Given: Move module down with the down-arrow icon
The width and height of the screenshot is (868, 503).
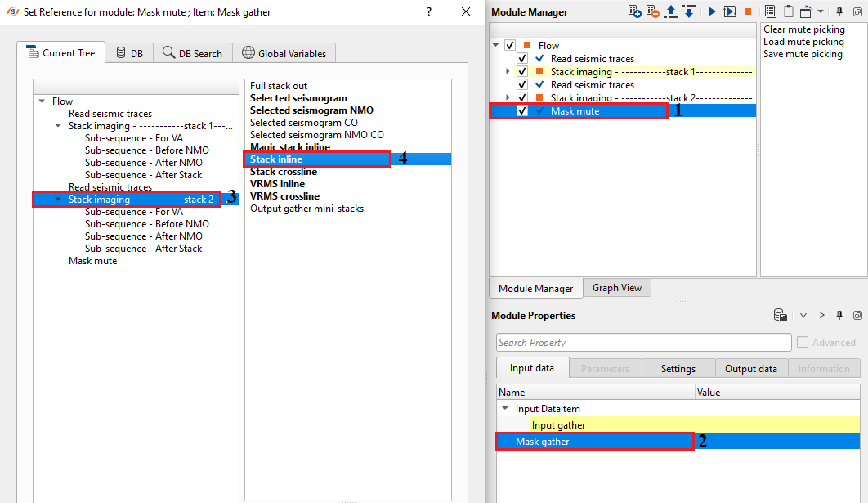Looking at the screenshot, I should pyautogui.click(x=689, y=11).
